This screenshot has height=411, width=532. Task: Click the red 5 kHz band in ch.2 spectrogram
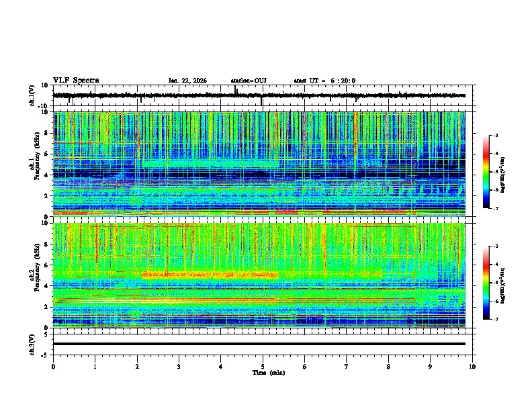click(x=210, y=275)
